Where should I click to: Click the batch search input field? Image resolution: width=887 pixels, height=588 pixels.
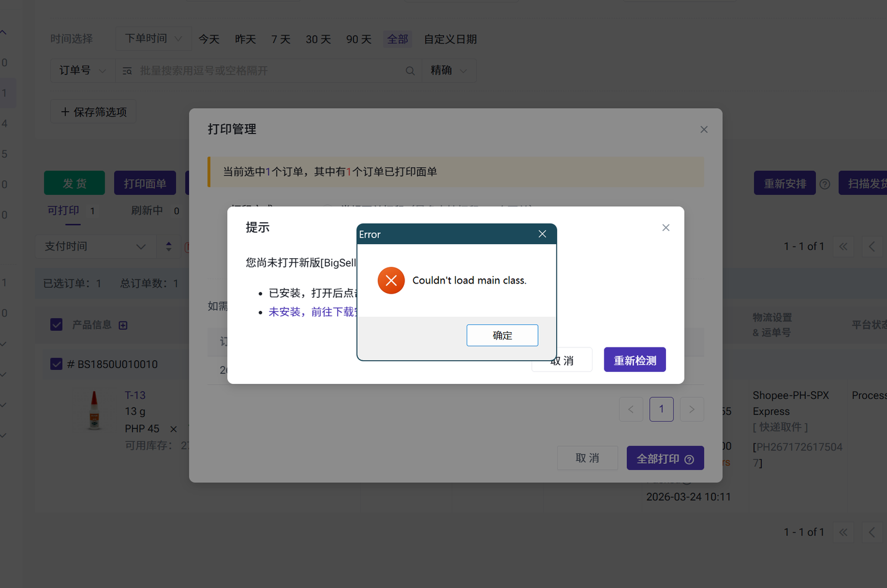point(269,70)
